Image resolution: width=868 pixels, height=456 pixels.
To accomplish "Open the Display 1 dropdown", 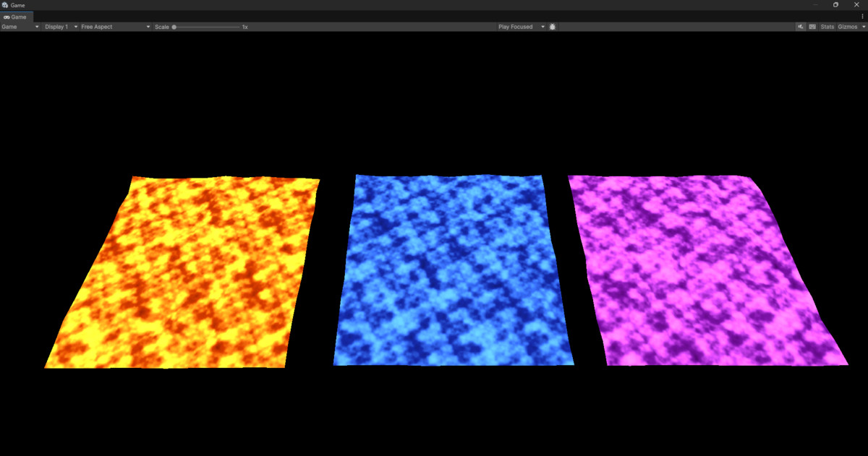I will [x=61, y=27].
